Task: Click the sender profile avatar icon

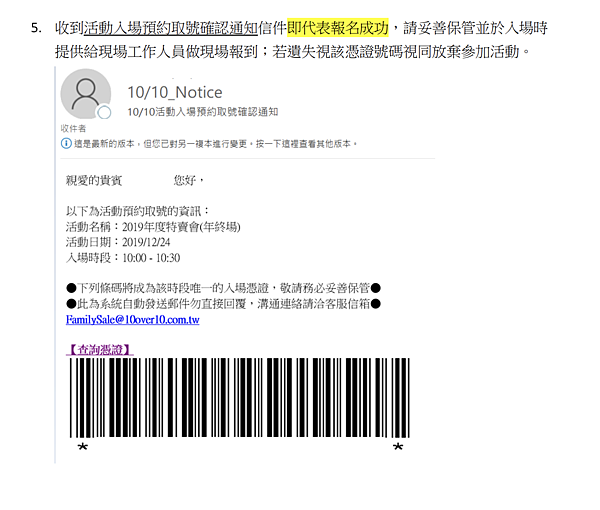Action: [86, 94]
